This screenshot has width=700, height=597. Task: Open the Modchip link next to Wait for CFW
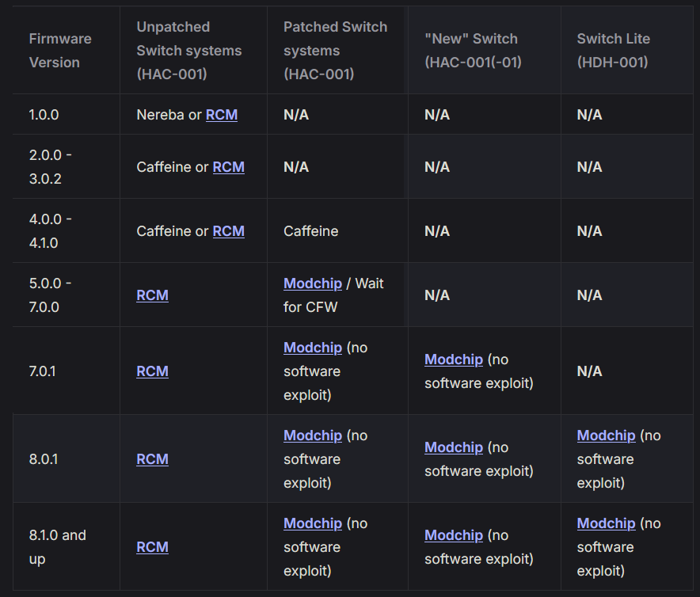tap(313, 283)
